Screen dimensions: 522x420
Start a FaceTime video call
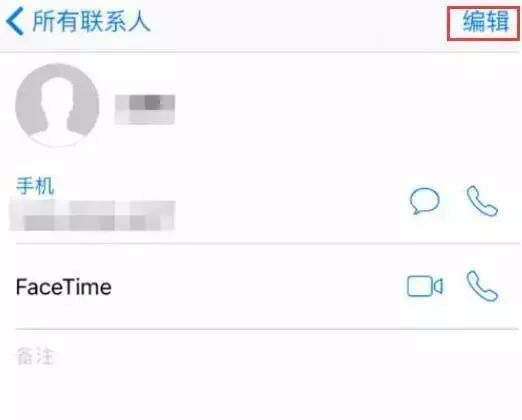point(425,286)
